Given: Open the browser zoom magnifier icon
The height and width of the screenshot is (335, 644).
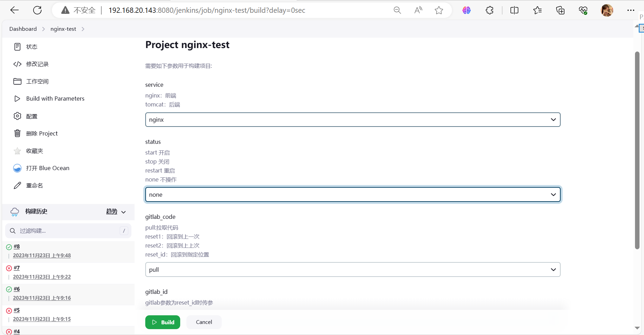Looking at the screenshot, I should [x=397, y=10].
